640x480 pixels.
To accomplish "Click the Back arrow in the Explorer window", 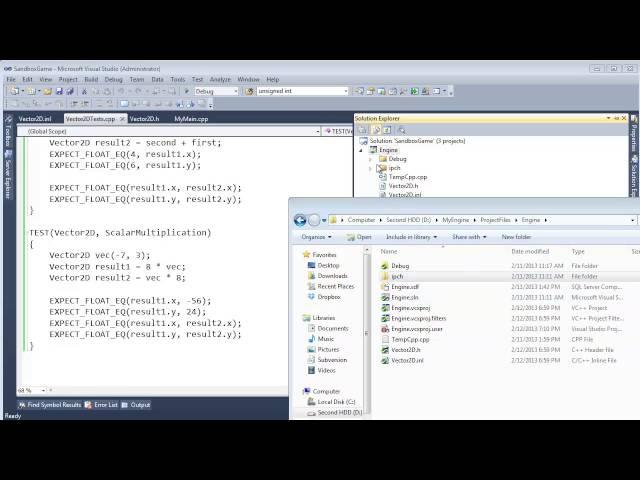I will coord(300,220).
